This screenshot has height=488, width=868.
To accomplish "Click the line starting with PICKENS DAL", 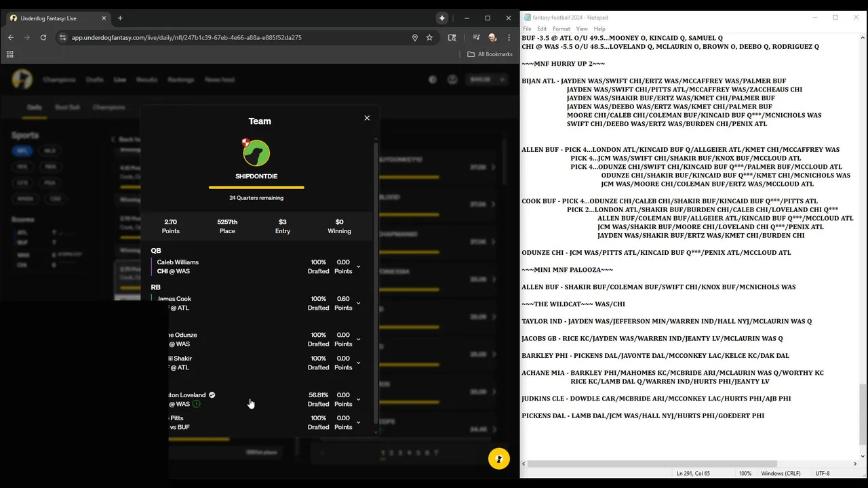I will (643, 415).
